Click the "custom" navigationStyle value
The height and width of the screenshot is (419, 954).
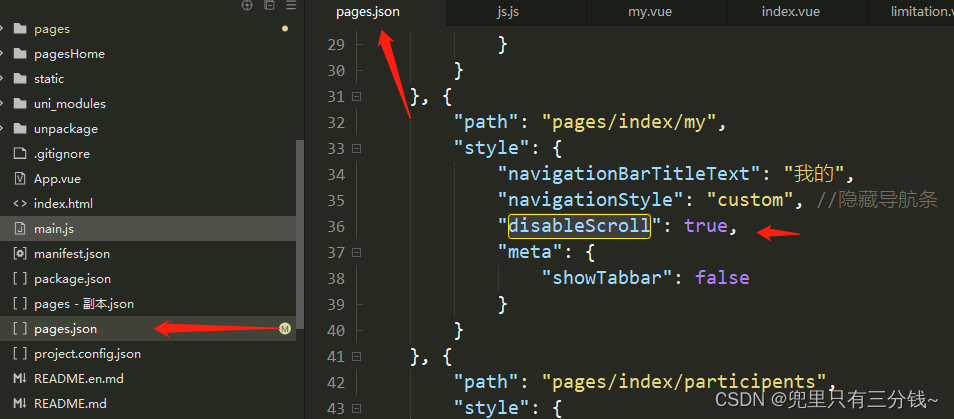(751, 200)
